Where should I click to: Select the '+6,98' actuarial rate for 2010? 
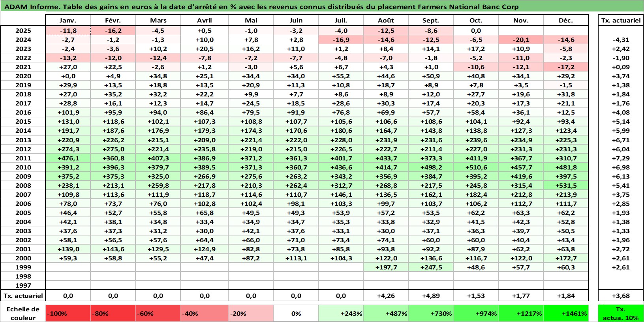click(621, 167)
